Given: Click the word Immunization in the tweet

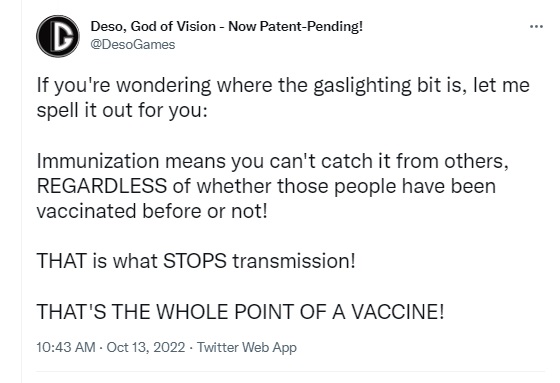Looking at the screenshot, I should coord(98,161).
